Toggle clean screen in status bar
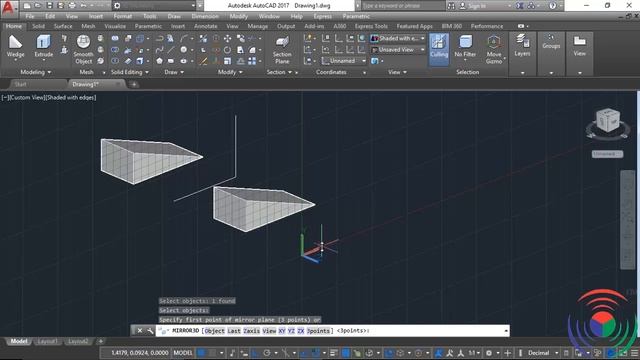 point(623,353)
